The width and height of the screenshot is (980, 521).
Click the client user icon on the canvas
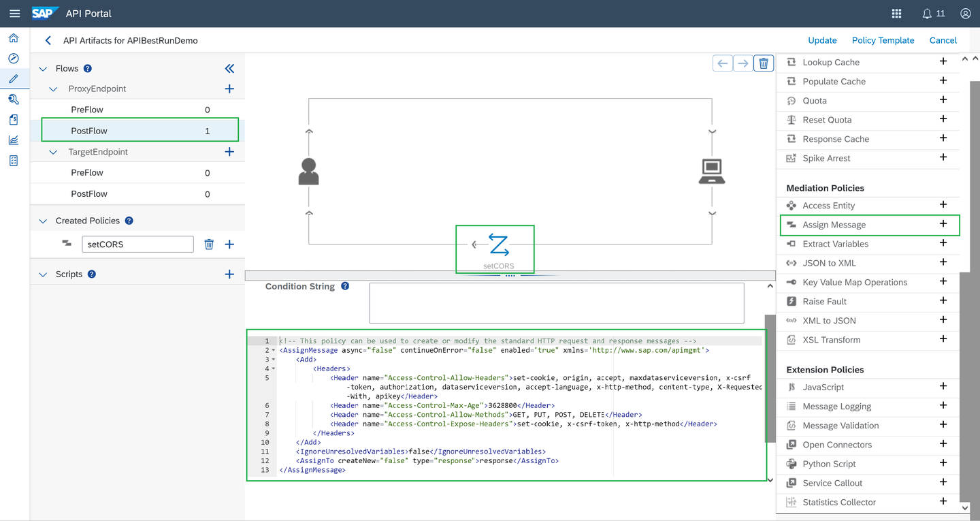point(308,171)
